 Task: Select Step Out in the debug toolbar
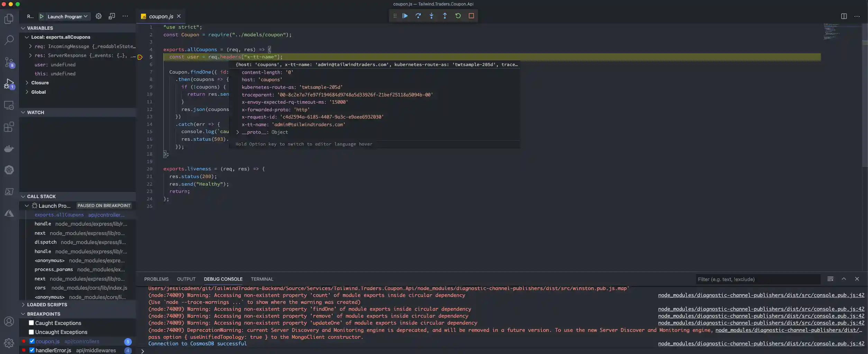pos(445,16)
